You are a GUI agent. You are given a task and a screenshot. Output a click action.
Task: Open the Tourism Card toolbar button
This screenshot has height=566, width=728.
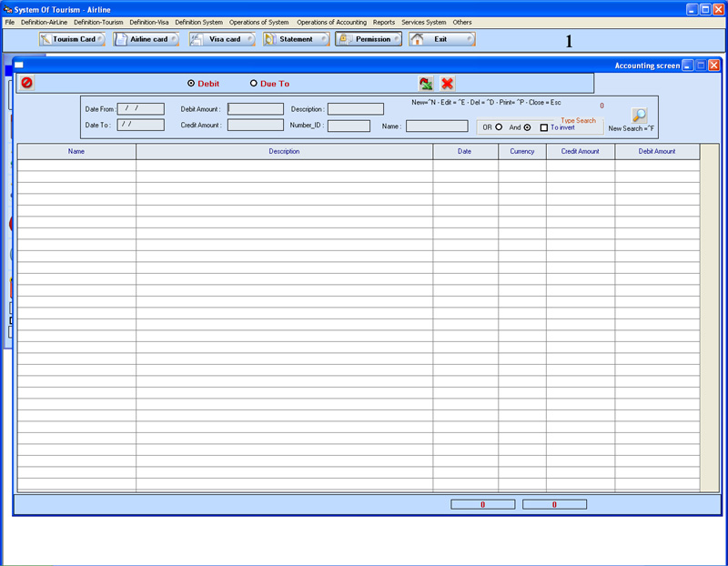72,39
